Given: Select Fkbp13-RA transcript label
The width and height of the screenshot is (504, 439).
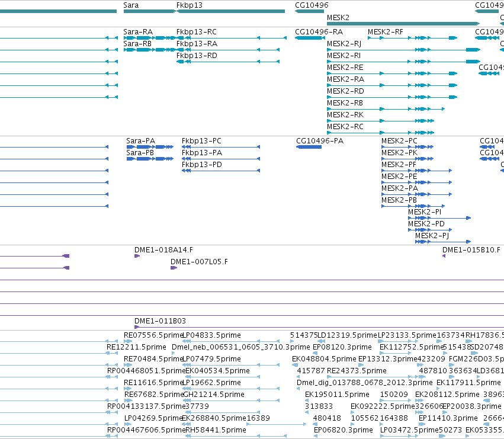Looking at the screenshot, I should coord(197,44).
